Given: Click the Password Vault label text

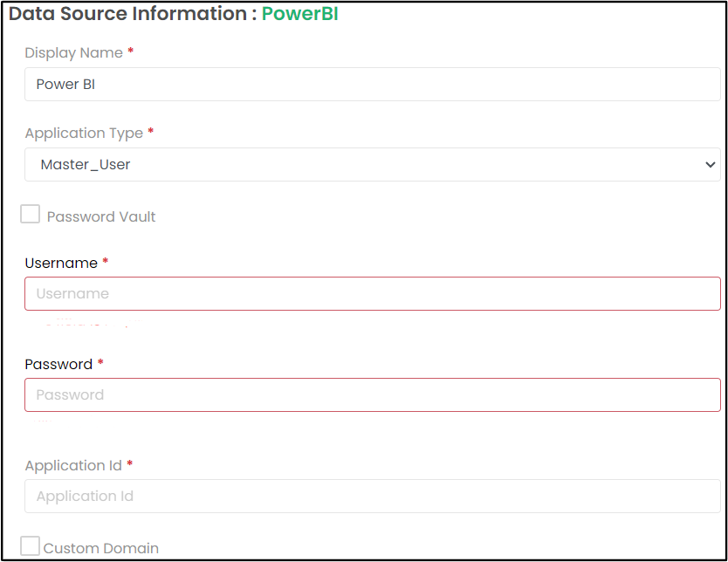Looking at the screenshot, I should [x=101, y=216].
